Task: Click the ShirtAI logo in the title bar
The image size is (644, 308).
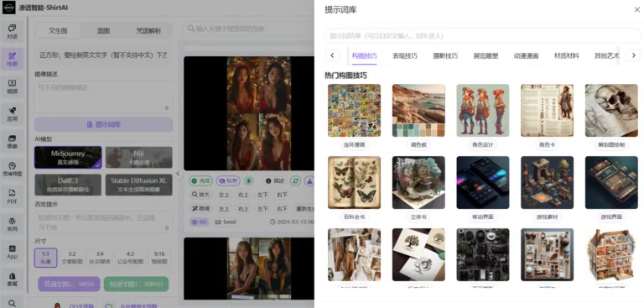Action: pyautogui.click(x=8, y=8)
